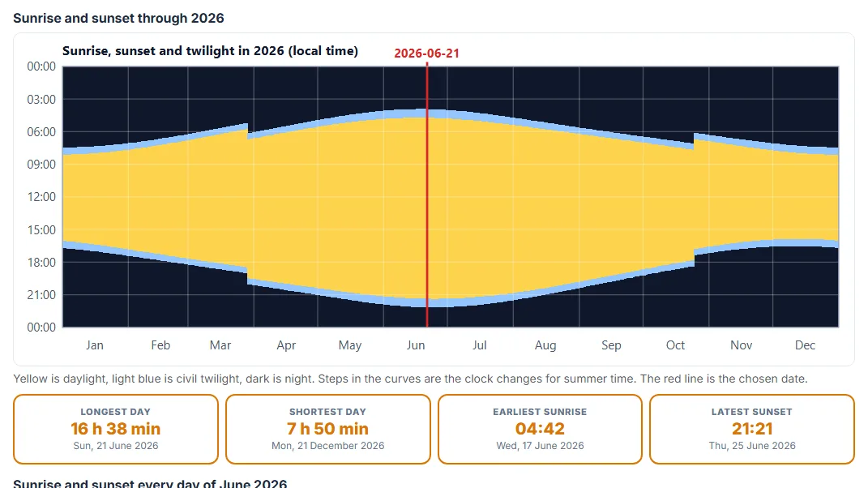Image resolution: width=868 pixels, height=488 pixels.
Task: Click the Latest Sunset 21:21 card
Action: [x=752, y=430]
